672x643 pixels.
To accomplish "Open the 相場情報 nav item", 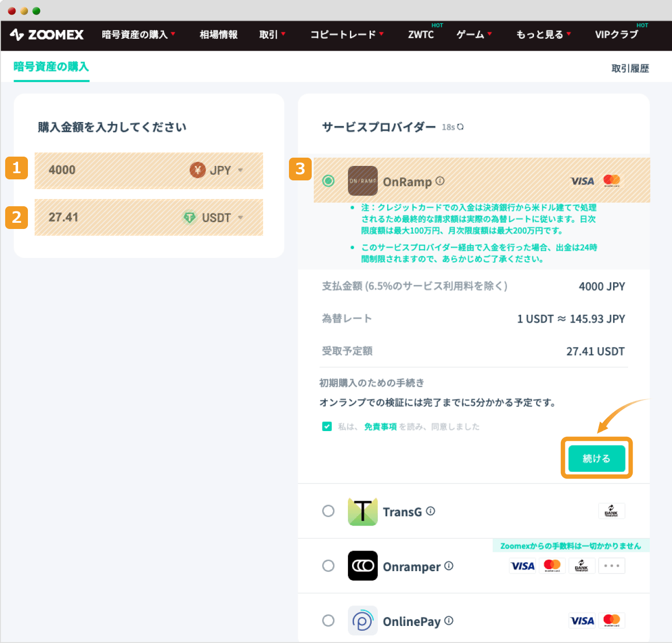I will point(219,35).
